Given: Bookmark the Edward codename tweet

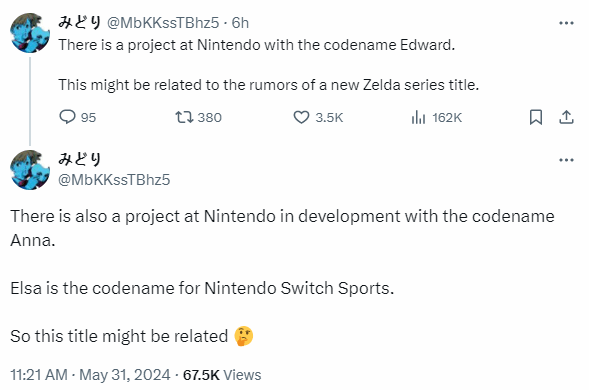Looking at the screenshot, I should [x=536, y=117].
